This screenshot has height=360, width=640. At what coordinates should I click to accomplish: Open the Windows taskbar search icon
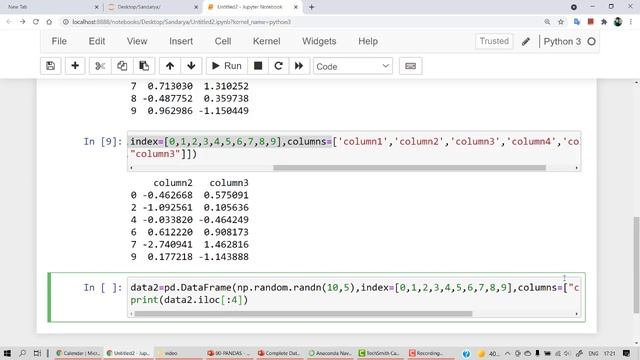pyautogui.click(x=22, y=353)
